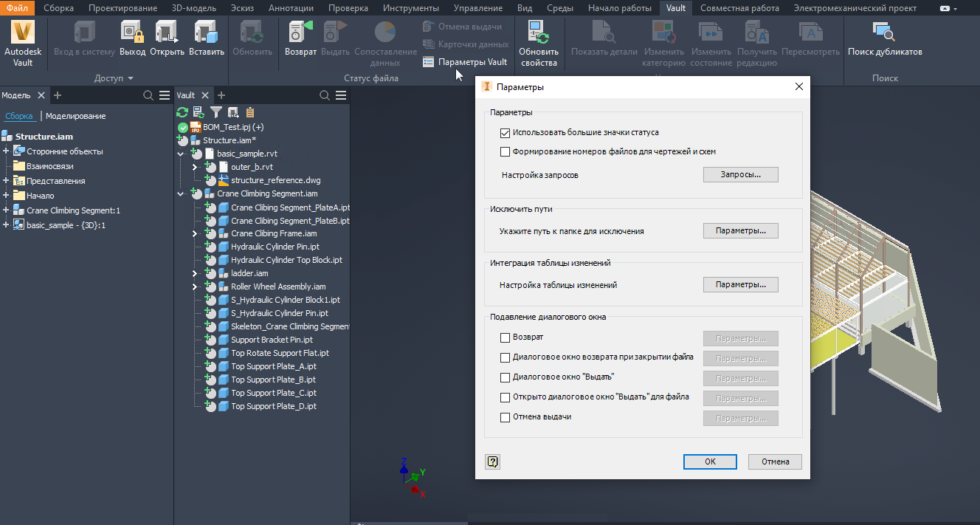
Task: Click the structure_reference.dwg file icon
Action: click(224, 180)
